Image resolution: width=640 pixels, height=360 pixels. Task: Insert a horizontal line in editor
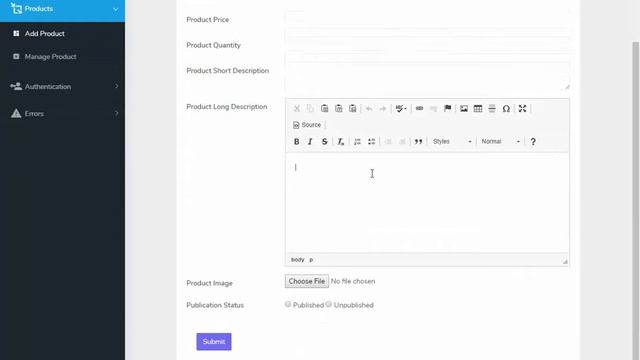492,109
